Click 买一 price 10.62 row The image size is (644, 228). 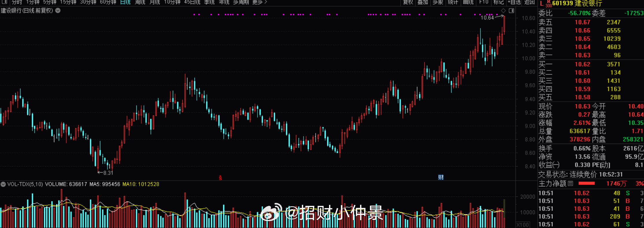click(591, 64)
